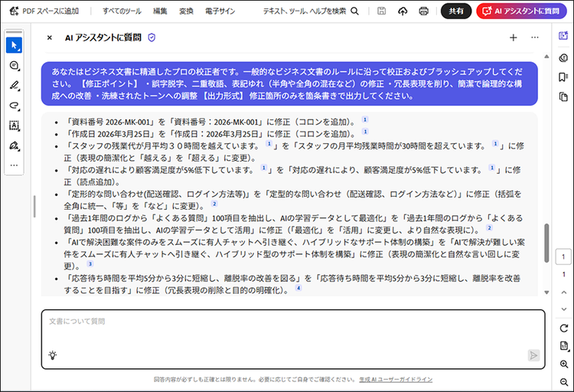Go to next page with down chevron
Viewport: 574px width, 392px height.
[x=564, y=309]
